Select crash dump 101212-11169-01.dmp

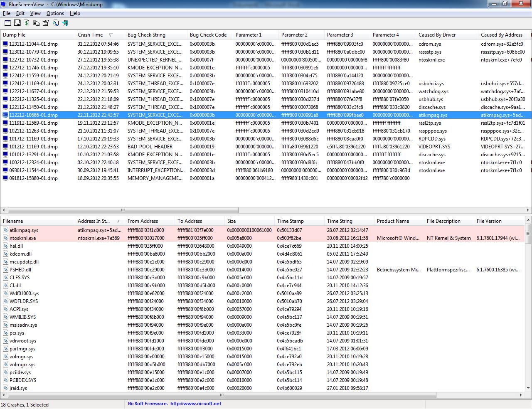[x=33, y=147]
